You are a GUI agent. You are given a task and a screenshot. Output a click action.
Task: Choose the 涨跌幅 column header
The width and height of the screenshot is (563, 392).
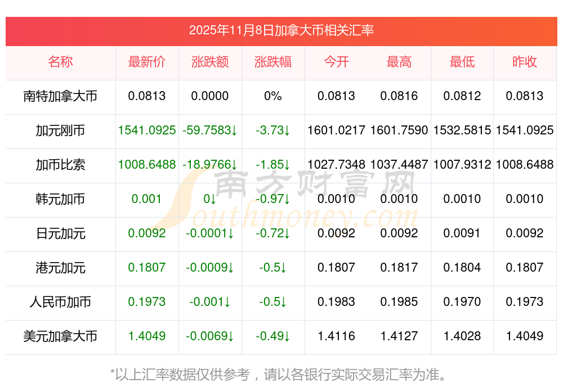tap(273, 62)
